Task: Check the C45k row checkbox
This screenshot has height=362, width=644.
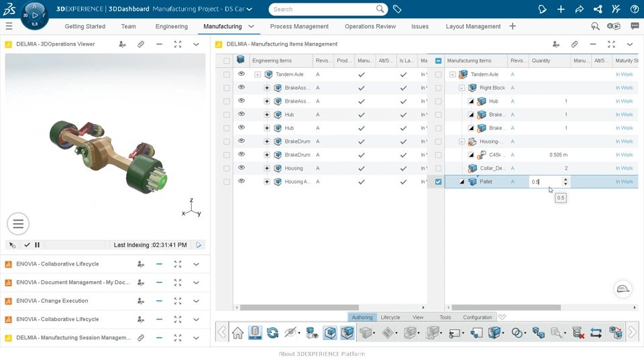Action: pyautogui.click(x=438, y=155)
